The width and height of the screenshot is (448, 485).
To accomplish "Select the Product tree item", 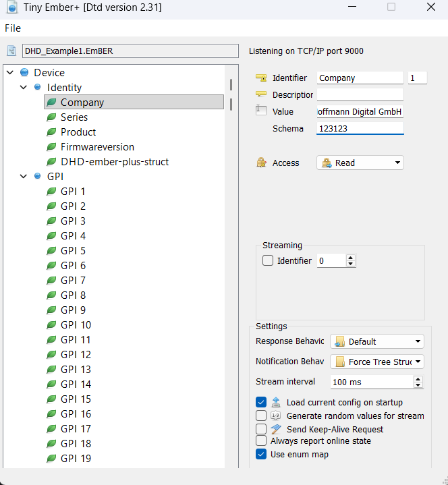I will tap(78, 132).
